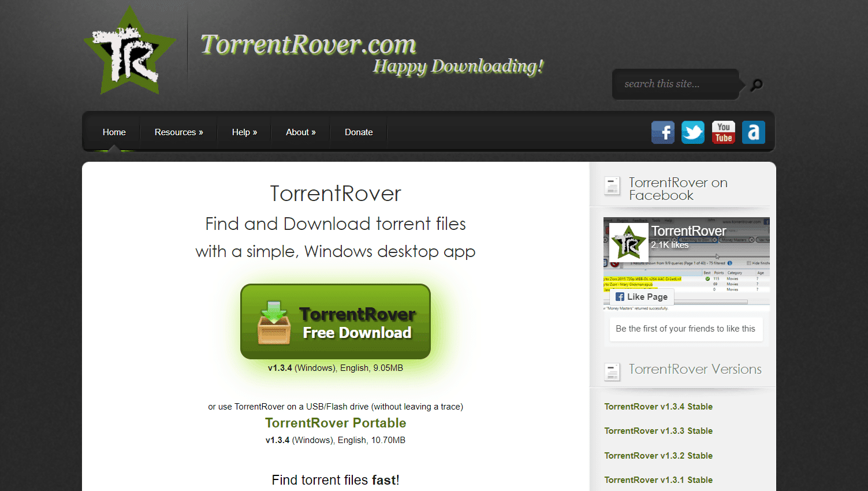
Task: Click the TorrentRover.com site title
Action: (308, 44)
